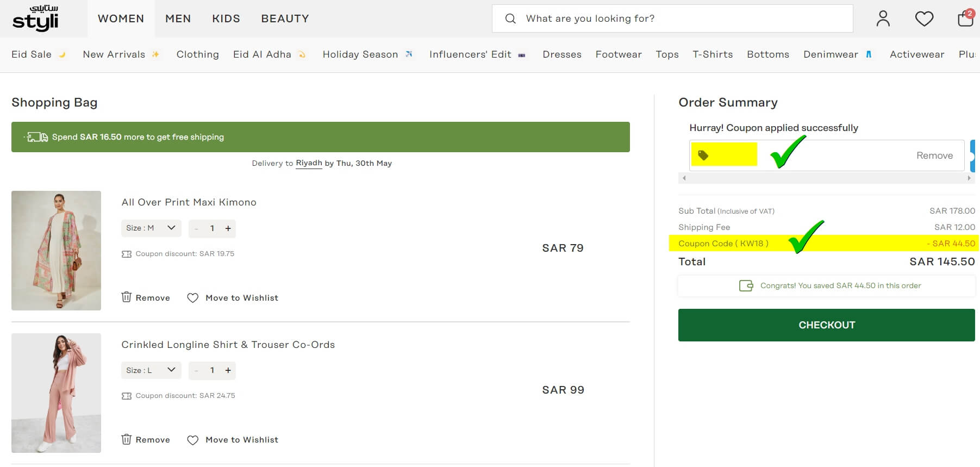Increase quantity of Crinkled Co-Ords
The image size is (980, 467).
pos(228,370)
